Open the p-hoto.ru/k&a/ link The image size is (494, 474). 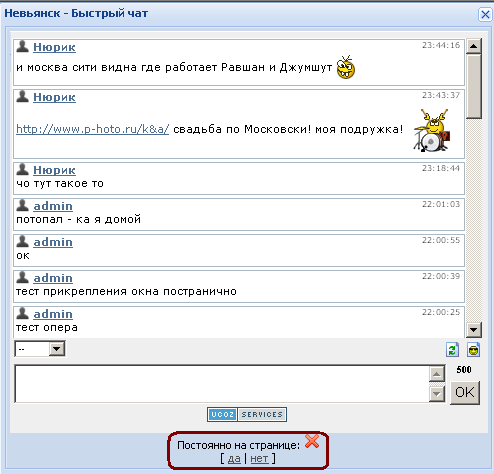pos(93,129)
